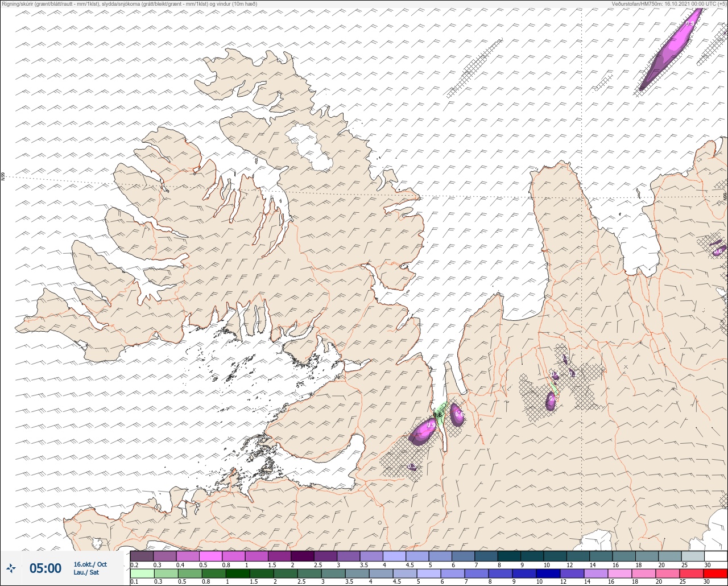Select the white 30 swatch in top legend row
The image size is (728, 586).
point(715,556)
